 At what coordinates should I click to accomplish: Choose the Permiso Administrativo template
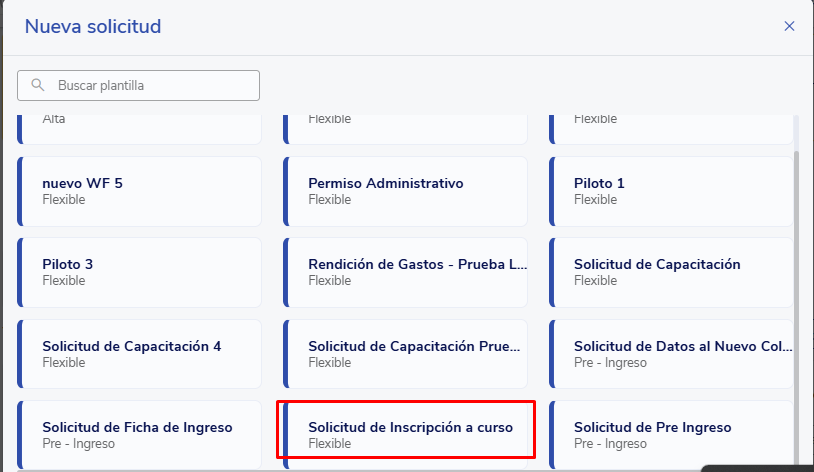pyautogui.click(x=405, y=191)
